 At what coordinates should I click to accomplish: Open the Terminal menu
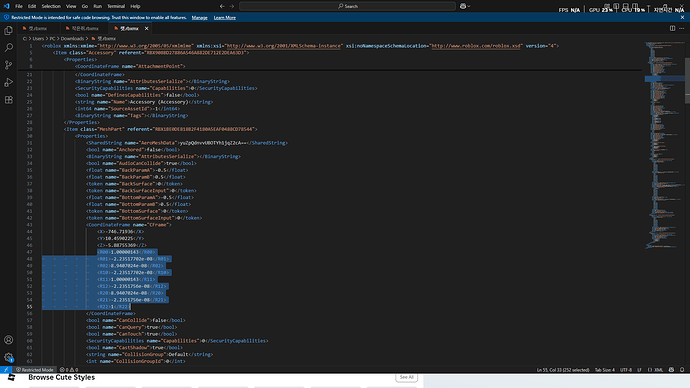coord(116,6)
